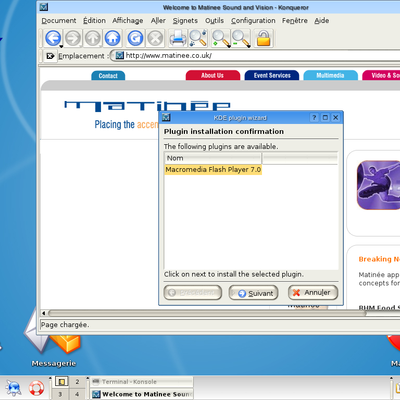
Task: Click the Back button history dropdown arrow
Action: (61, 46)
